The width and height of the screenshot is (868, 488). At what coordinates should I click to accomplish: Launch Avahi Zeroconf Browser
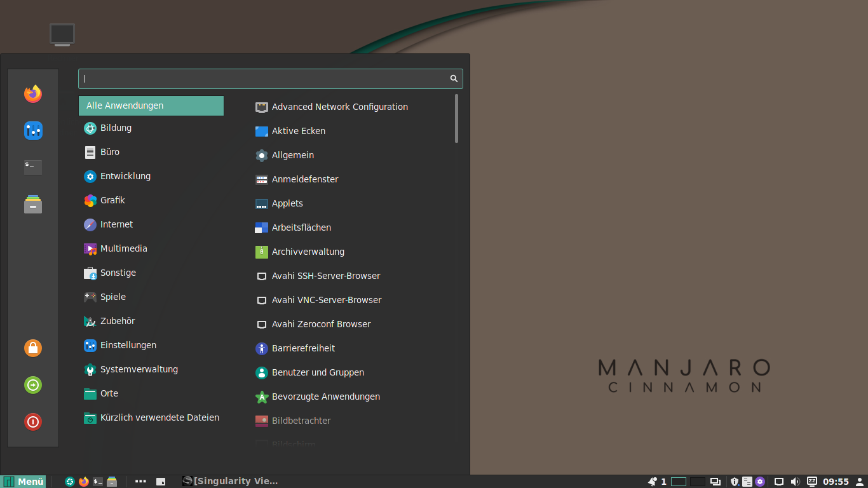tap(351, 324)
